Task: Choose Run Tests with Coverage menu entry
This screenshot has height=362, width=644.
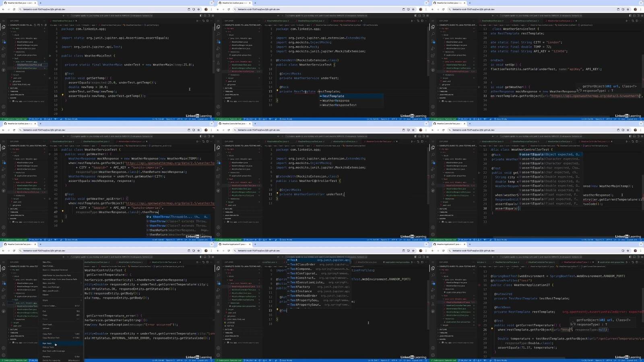Action: click(x=54, y=351)
